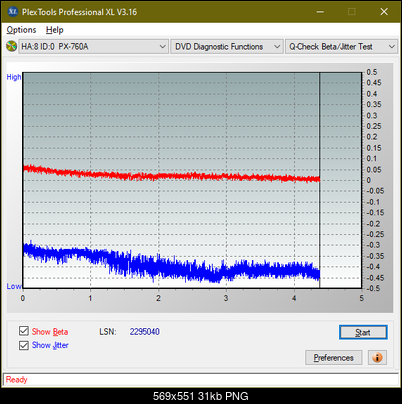
Task: Click the Start button
Action: pos(363,332)
